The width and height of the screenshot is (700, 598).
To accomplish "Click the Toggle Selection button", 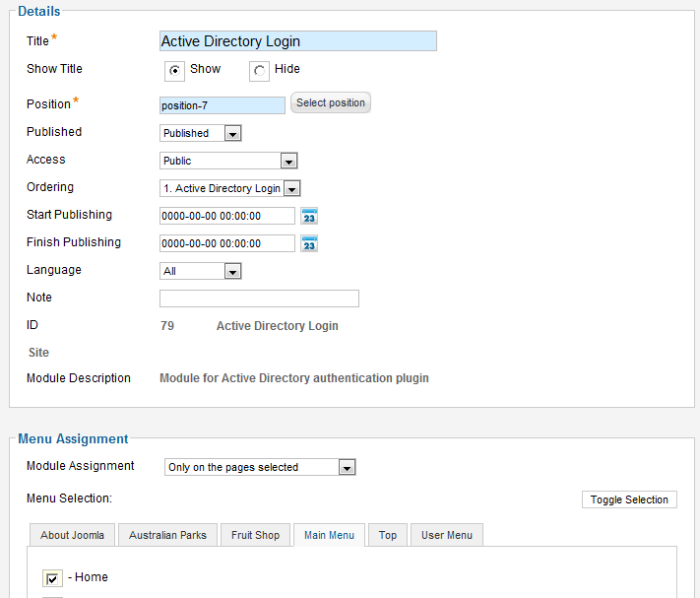I will 629,499.
